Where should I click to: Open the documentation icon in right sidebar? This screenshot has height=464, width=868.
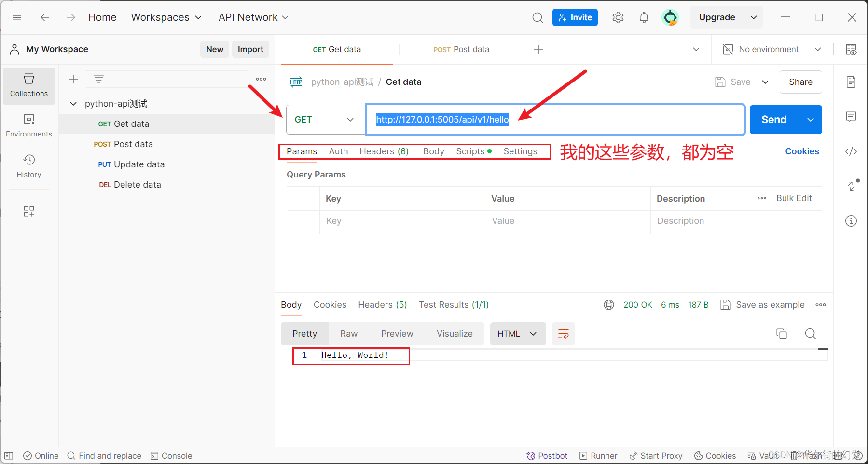pos(851,82)
